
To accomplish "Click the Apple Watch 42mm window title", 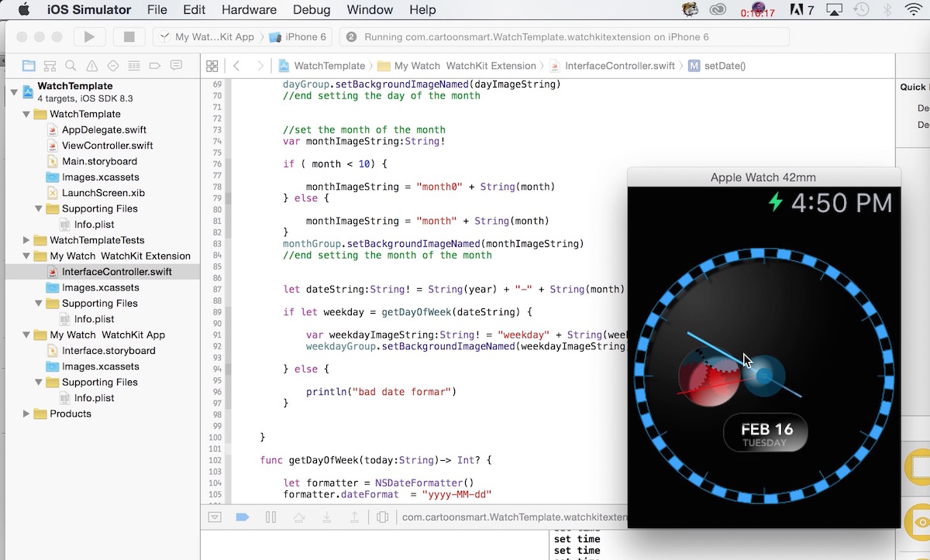I will coord(763,177).
